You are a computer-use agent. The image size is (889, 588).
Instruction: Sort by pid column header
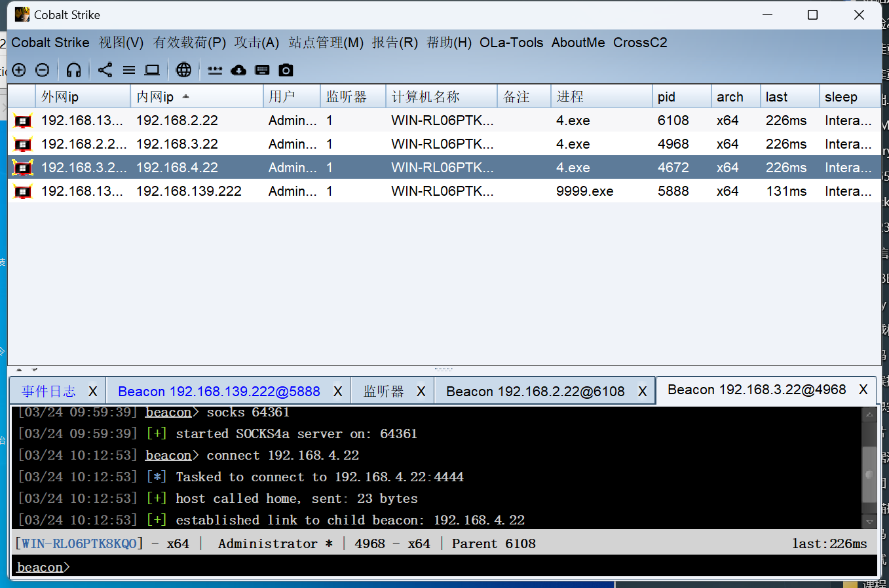(681, 97)
